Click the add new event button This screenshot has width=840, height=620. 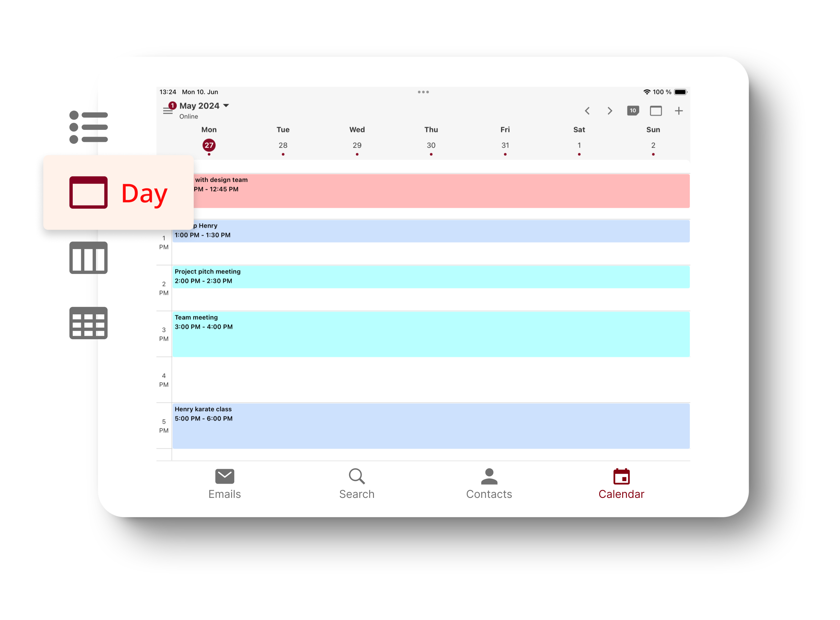pyautogui.click(x=679, y=111)
